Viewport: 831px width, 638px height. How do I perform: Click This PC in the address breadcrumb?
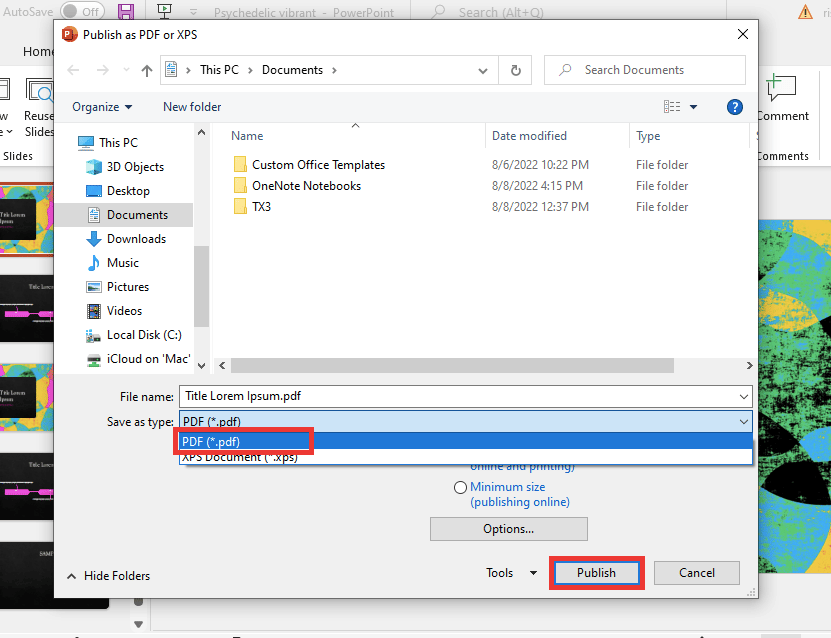tap(219, 70)
